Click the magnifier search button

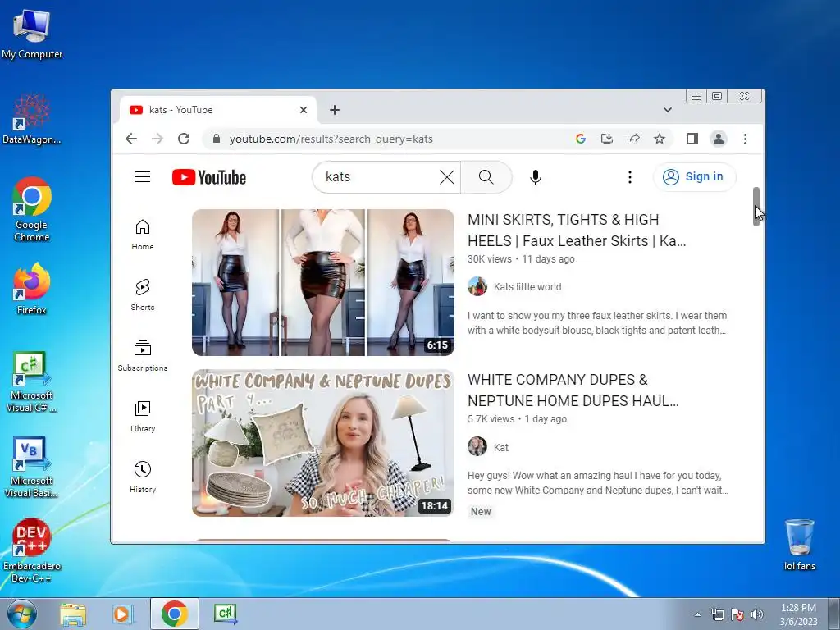(x=486, y=177)
